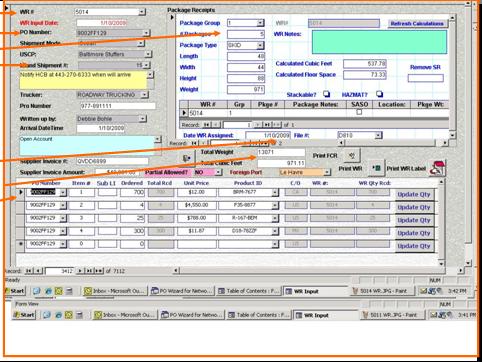Viewport: 482px width, 362px height.
Task: Click the icon button left of Total Weight
Action: [x=187, y=158]
